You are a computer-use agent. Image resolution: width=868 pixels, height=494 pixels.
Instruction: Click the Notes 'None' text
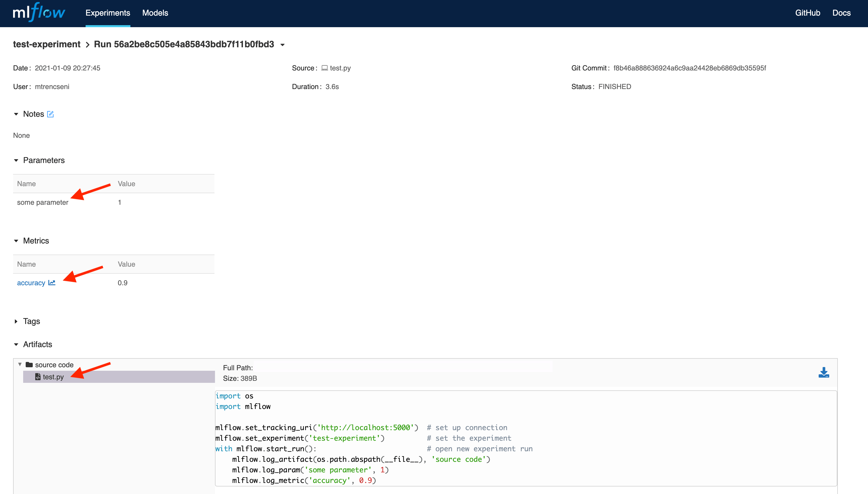[21, 135]
